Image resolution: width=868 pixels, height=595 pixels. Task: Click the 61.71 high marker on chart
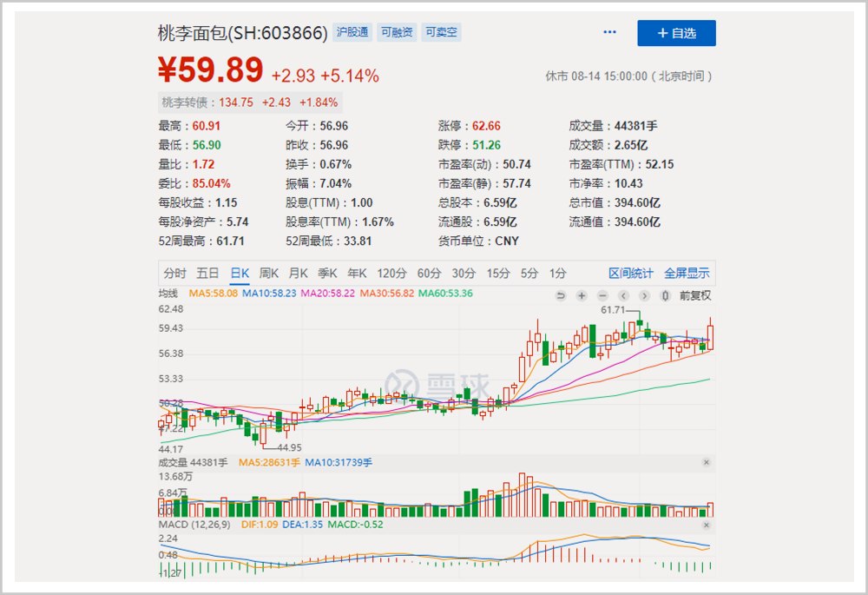click(x=613, y=310)
